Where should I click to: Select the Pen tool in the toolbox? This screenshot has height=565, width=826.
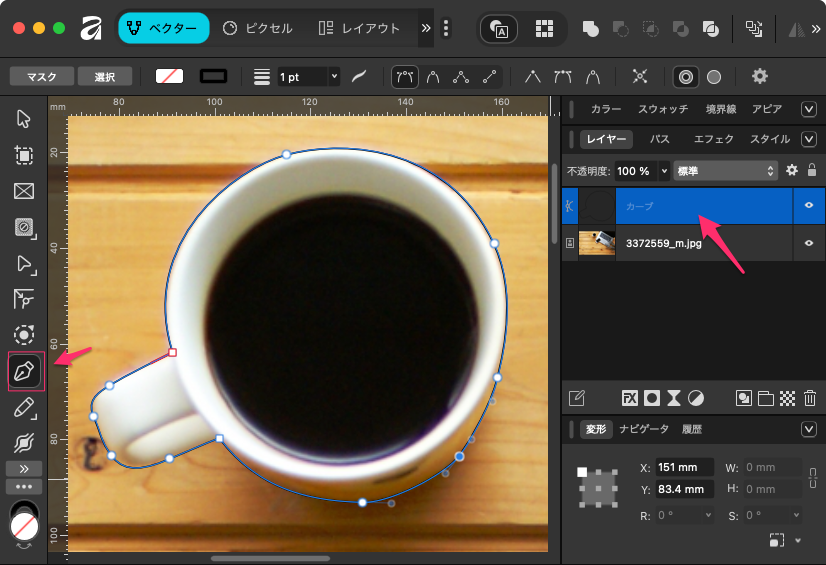(25, 372)
